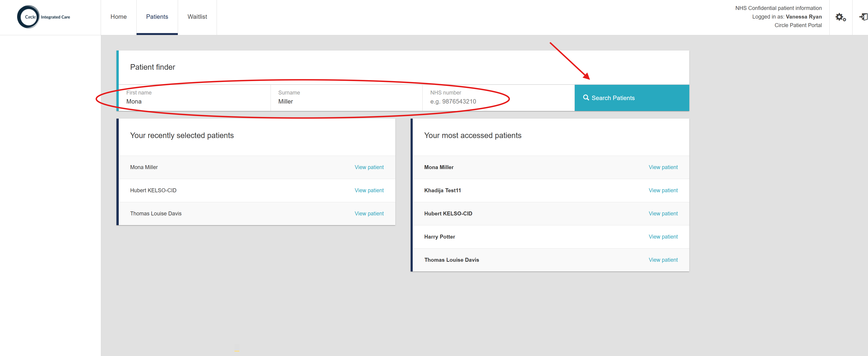868x356 pixels.
Task: Click the Circle Integrated Care logo
Action: 44,17
